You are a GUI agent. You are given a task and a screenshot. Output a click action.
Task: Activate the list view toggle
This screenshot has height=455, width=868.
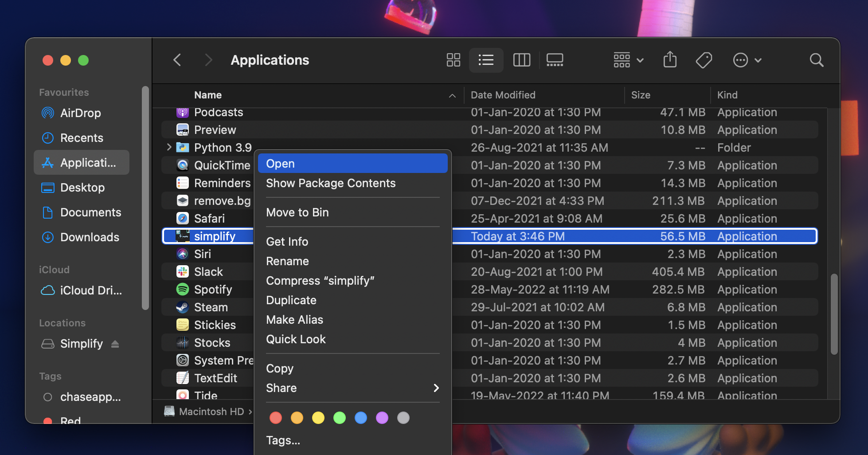486,60
